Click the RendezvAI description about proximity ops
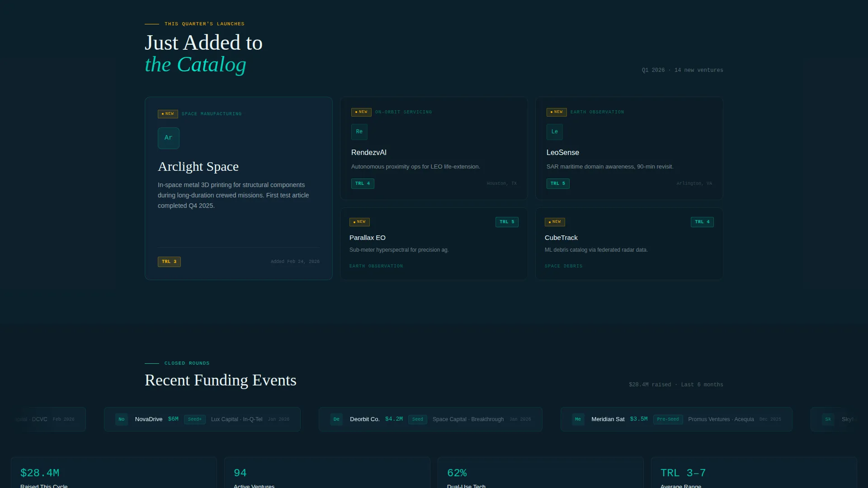868x488 pixels. [415, 167]
